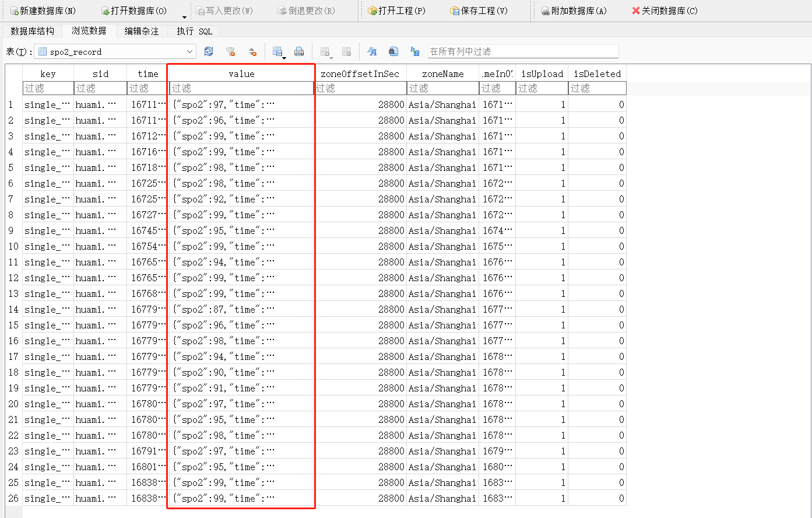This screenshot has height=518, width=812.
Task: Select the value cell with spo2 91
Action: [241, 388]
